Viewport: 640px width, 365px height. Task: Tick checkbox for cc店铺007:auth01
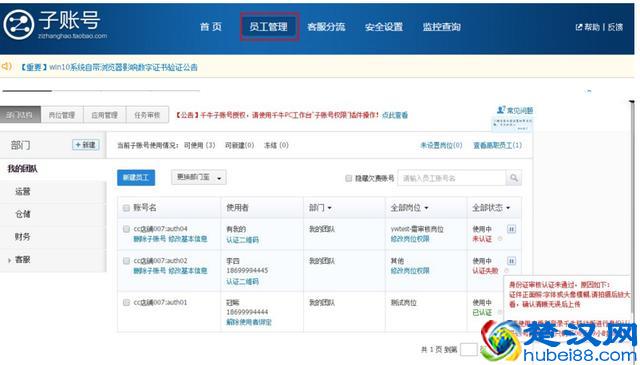(x=126, y=303)
